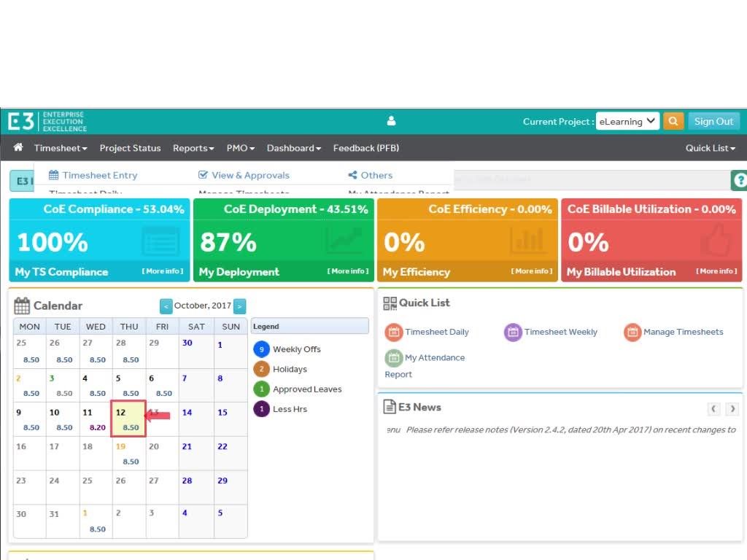This screenshot has width=747, height=560.
Task: Select October 12 in the calendar
Action: 128,419
